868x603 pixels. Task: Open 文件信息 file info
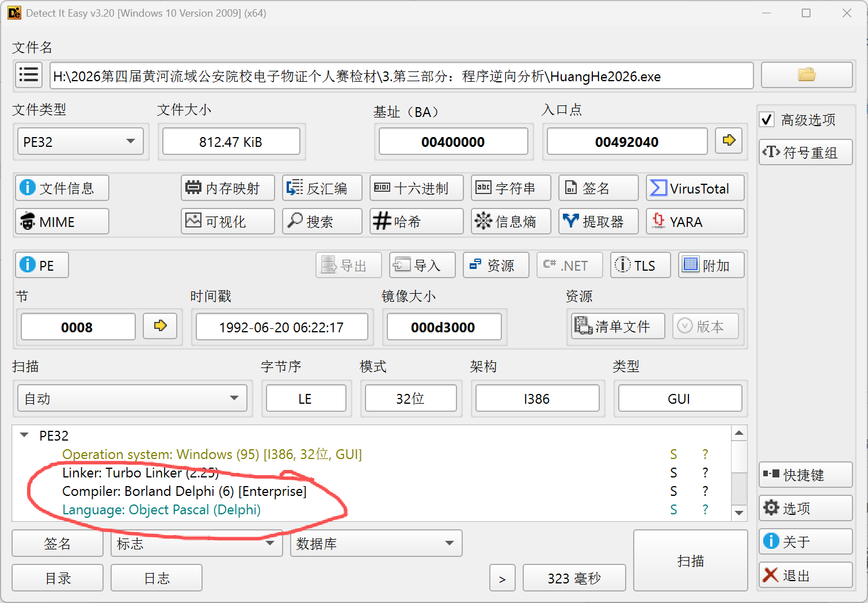click(x=62, y=188)
